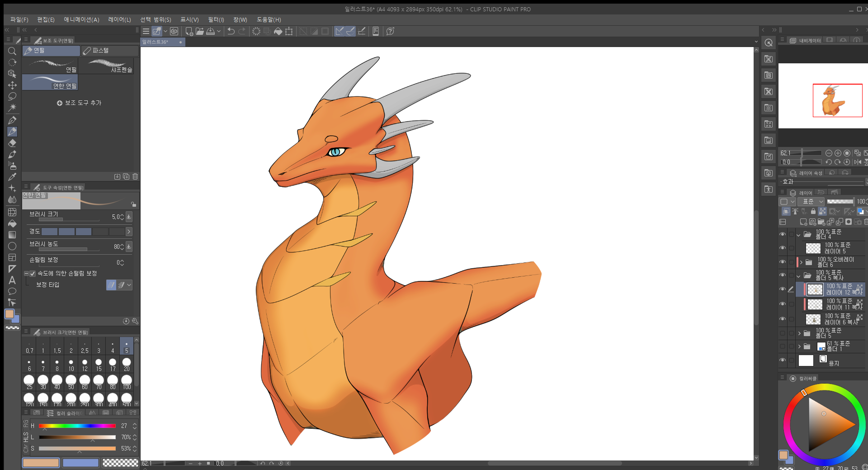Click 보조 도구 추가 button

[x=79, y=103]
